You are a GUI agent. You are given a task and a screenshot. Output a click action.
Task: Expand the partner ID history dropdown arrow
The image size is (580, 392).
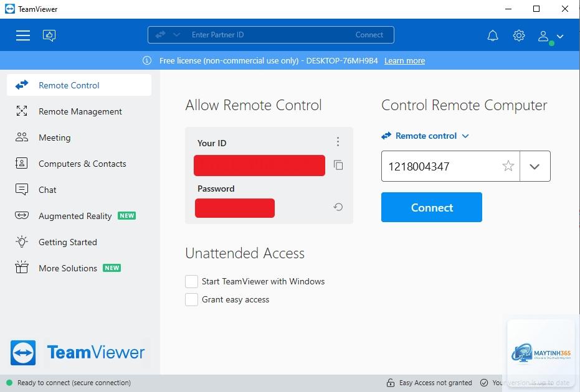(x=535, y=166)
